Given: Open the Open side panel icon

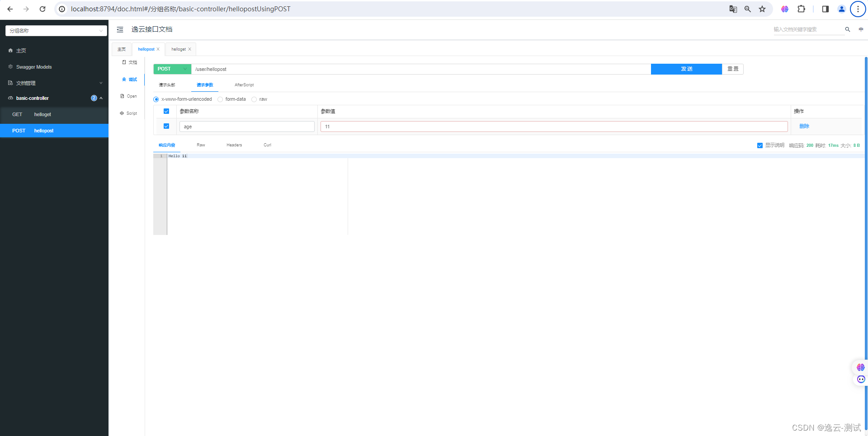Looking at the screenshot, I should 128,96.
